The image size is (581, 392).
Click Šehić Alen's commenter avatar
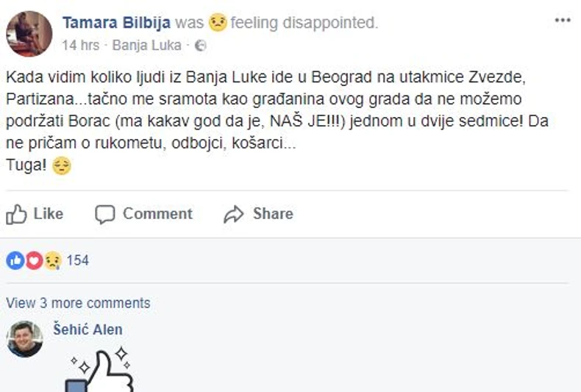click(x=25, y=339)
